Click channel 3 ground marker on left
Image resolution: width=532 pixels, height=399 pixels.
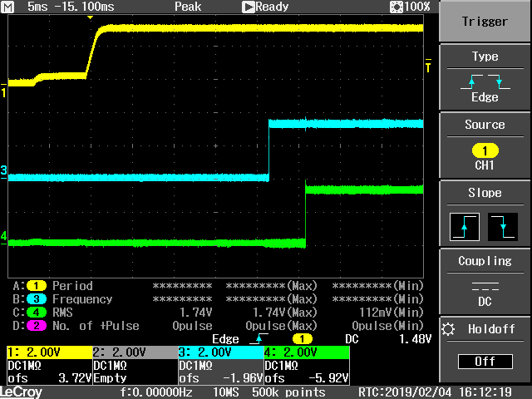pos(3,171)
